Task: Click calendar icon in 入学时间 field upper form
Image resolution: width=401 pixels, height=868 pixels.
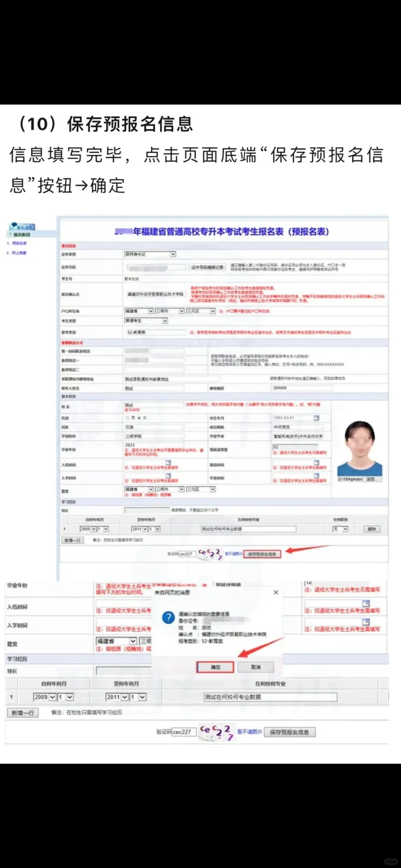Action: click(168, 476)
